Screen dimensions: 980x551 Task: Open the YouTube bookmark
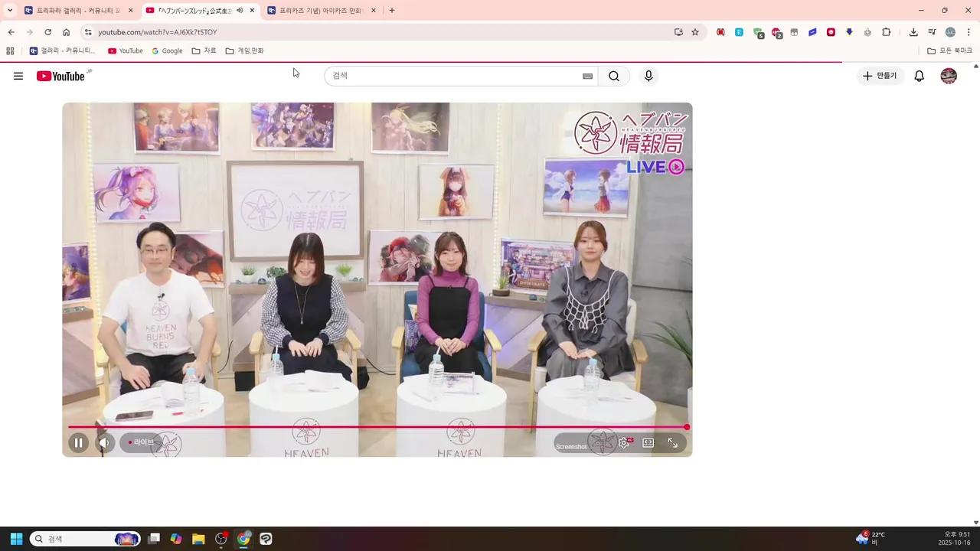coord(126,51)
